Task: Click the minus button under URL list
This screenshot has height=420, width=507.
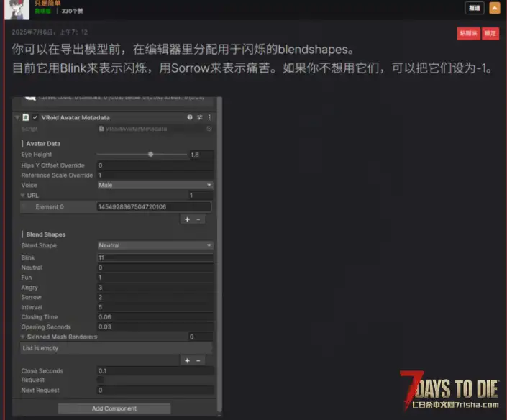Action: [198, 219]
